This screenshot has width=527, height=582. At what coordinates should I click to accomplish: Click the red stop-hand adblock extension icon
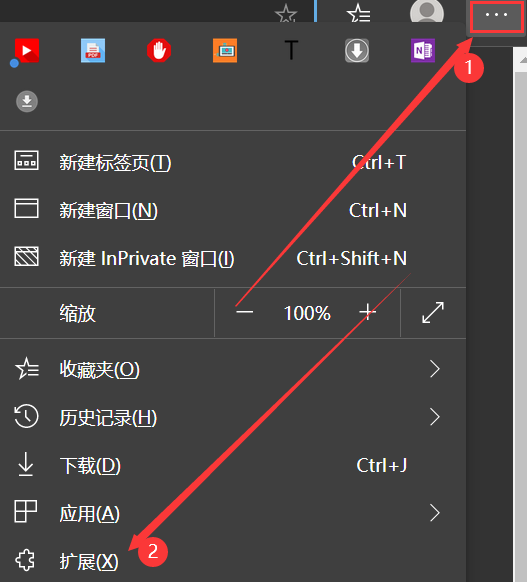click(159, 50)
